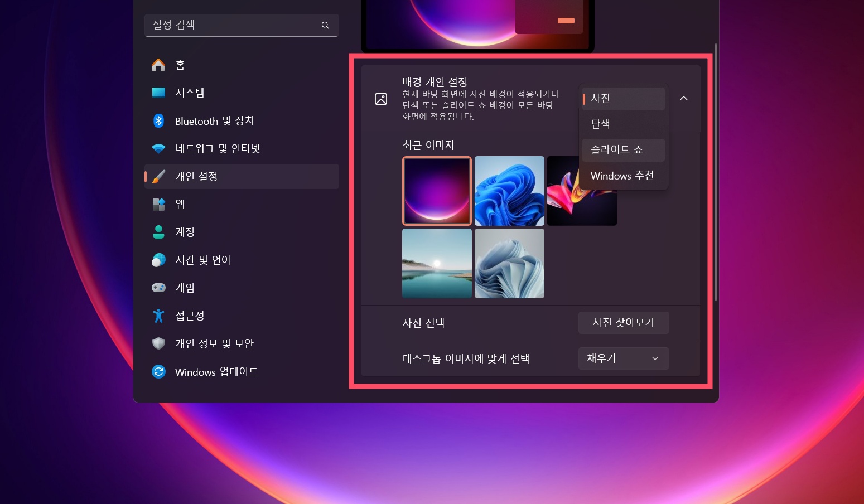Open 네트워크 및 인터넷 page
864x504 pixels.
242,148
